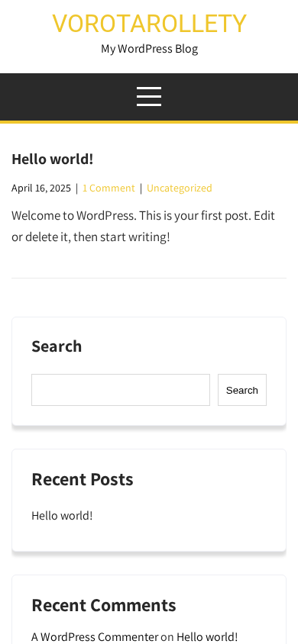This screenshot has height=644, width=298.
Task: Open Hello world! under Recent Posts
Action: (x=62, y=516)
